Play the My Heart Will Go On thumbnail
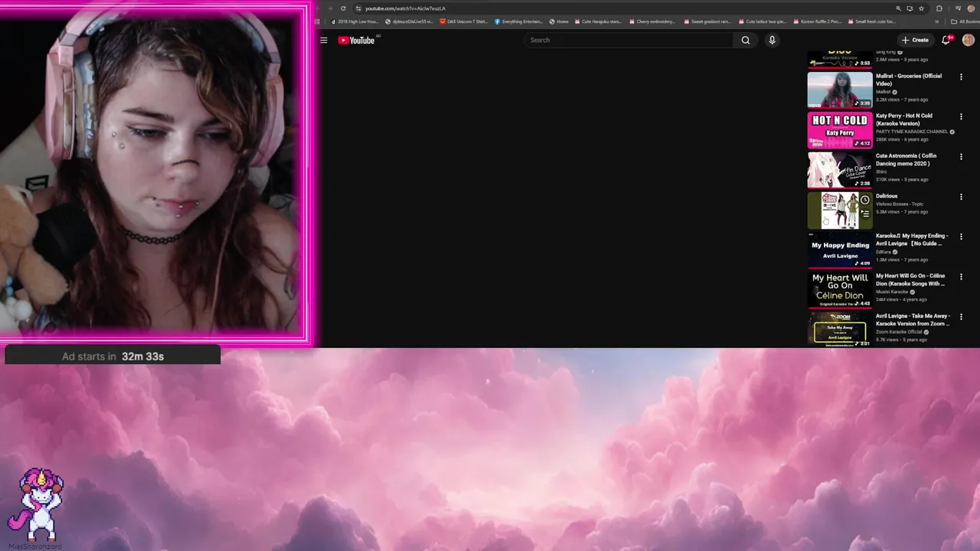The height and width of the screenshot is (551, 980). pyautogui.click(x=840, y=289)
